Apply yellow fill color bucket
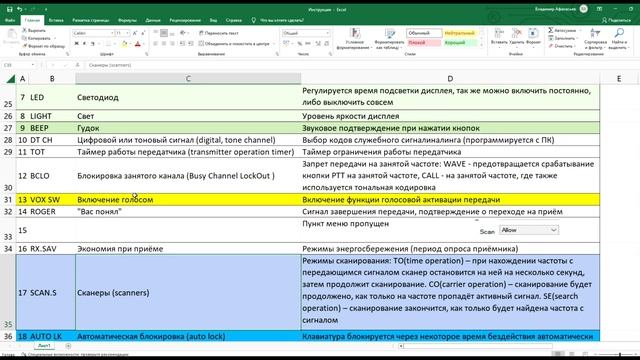 124,44
